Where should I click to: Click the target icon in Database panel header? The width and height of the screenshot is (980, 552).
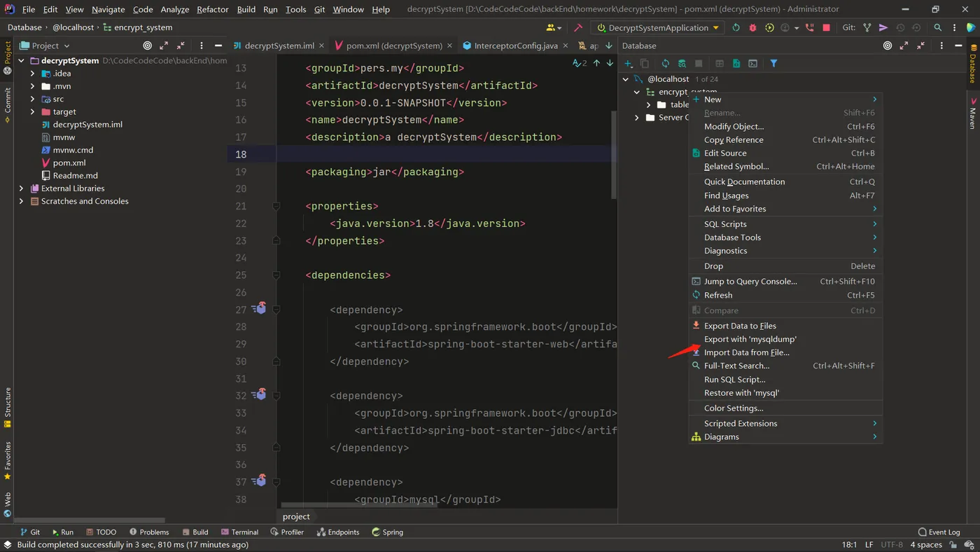(x=888, y=46)
